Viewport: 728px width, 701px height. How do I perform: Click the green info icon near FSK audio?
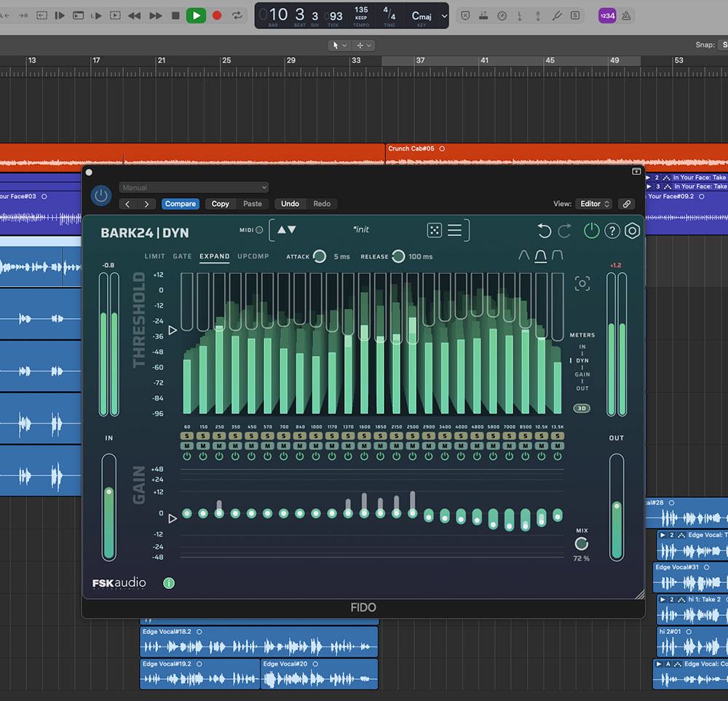(169, 583)
